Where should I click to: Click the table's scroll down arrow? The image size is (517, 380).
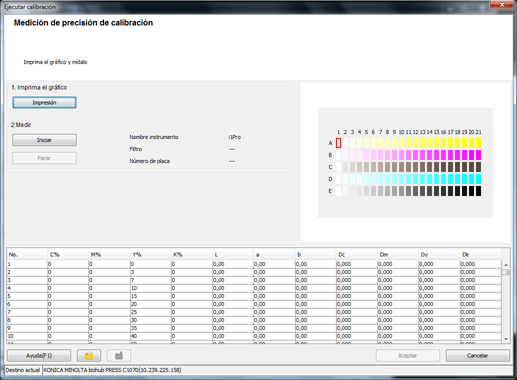coord(506,339)
